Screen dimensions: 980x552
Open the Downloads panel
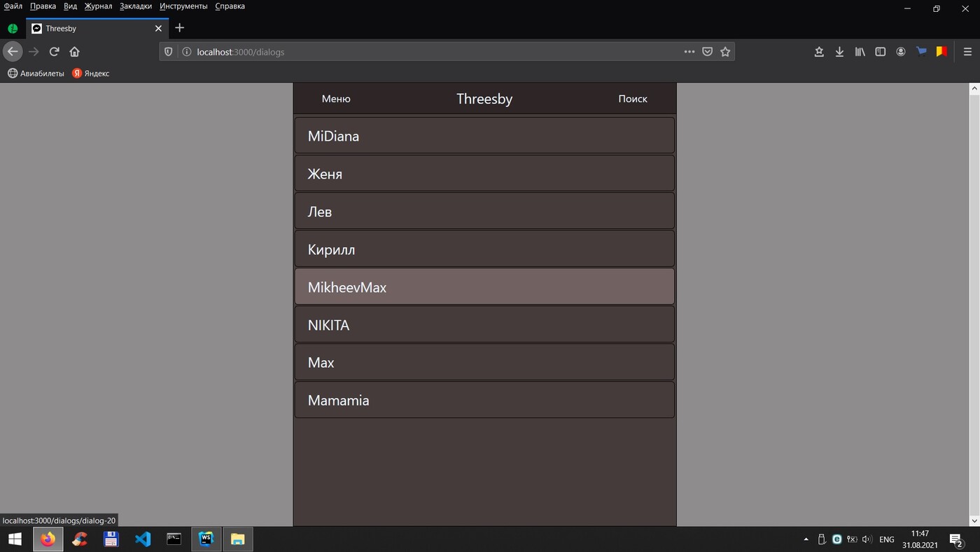click(x=839, y=52)
